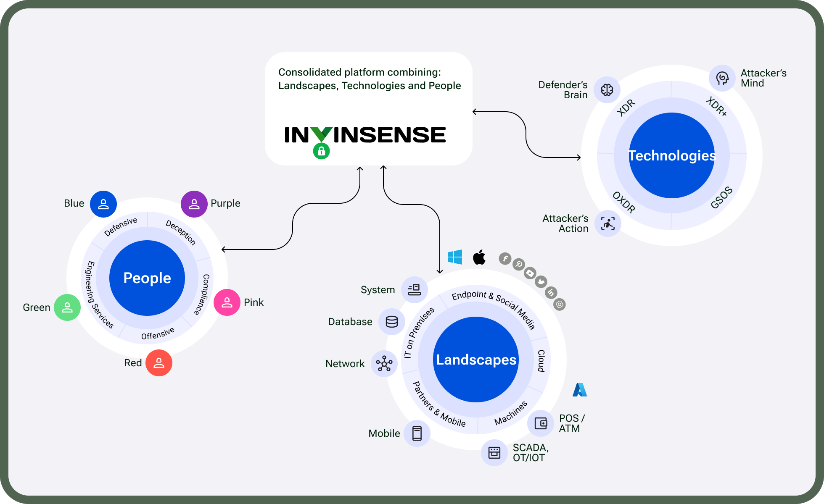This screenshot has width=824, height=504.
Task: Click the Facebook icon in the social cluster
Action: 505,259
